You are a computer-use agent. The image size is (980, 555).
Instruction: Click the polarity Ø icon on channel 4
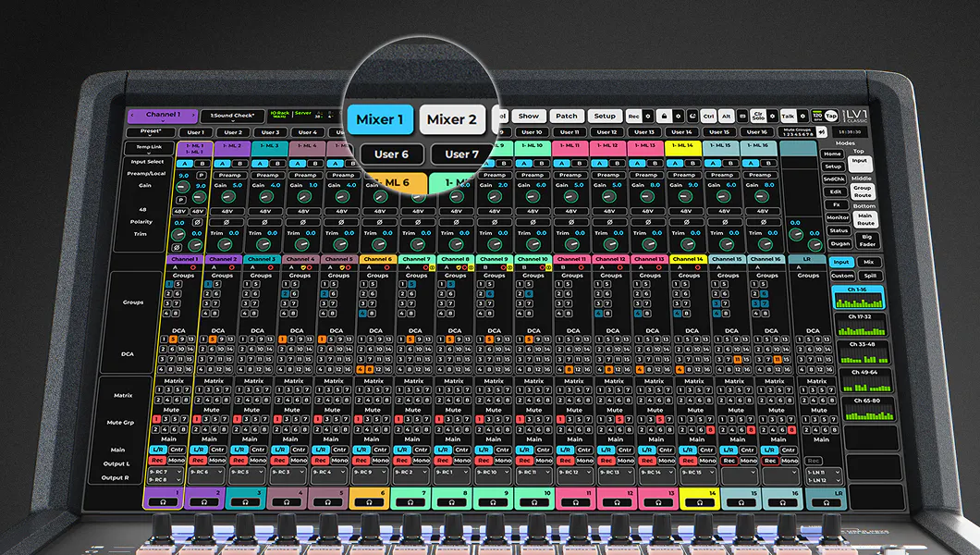[303, 222]
